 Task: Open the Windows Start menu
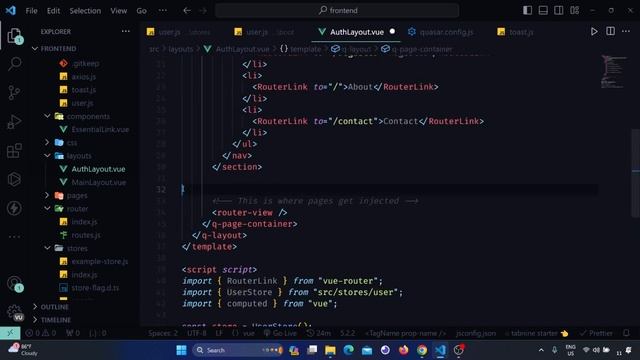(181, 350)
